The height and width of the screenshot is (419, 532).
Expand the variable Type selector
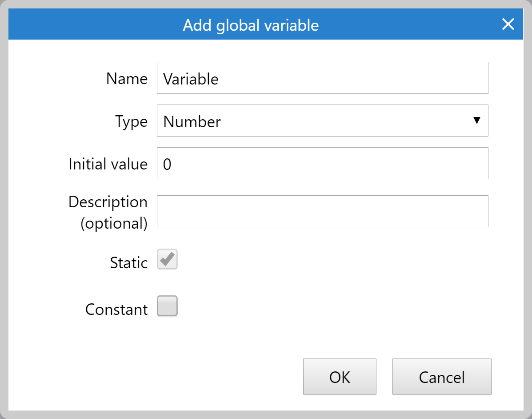(x=322, y=120)
